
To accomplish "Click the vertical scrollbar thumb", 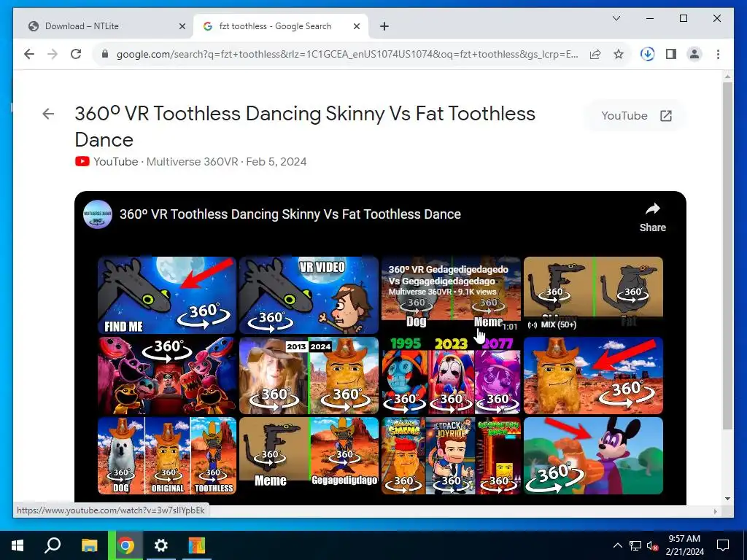I will pyautogui.click(x=727, y=256).
